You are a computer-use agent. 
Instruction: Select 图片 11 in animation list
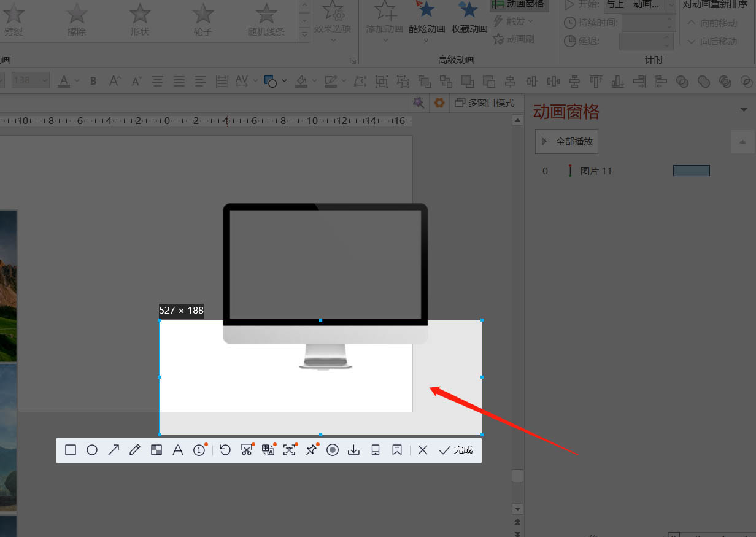point(596,171)
